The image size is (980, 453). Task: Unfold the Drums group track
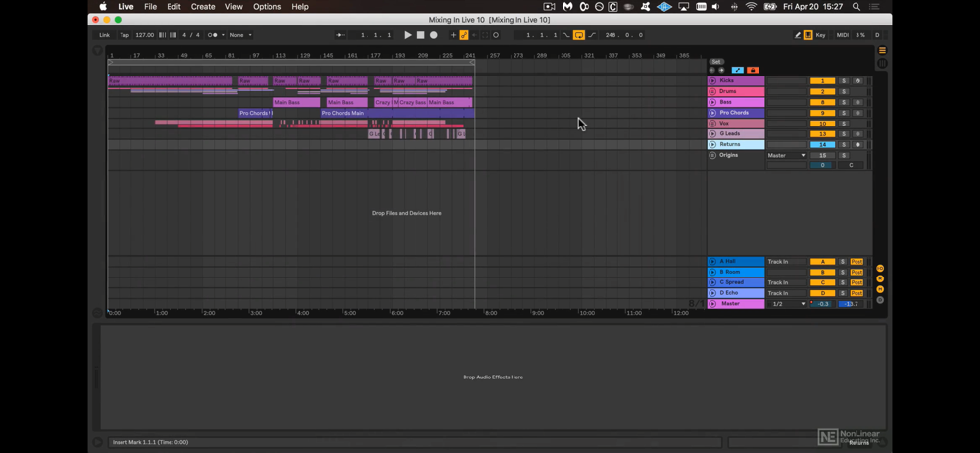(x=712, y=92)
